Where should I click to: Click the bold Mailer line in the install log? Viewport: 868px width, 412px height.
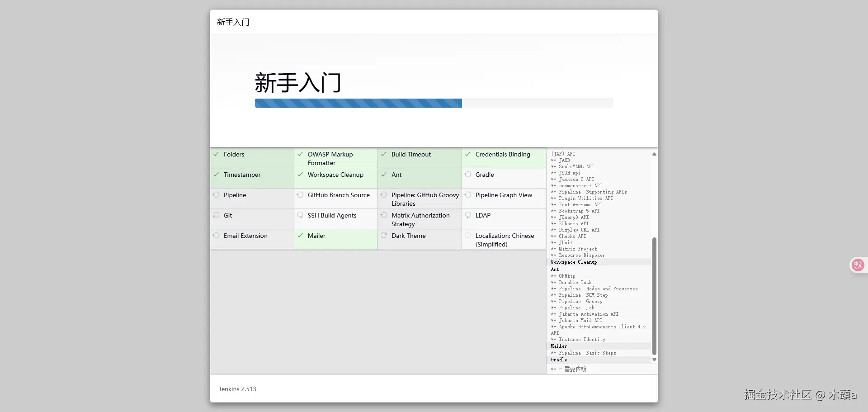(x=559, y=346)
